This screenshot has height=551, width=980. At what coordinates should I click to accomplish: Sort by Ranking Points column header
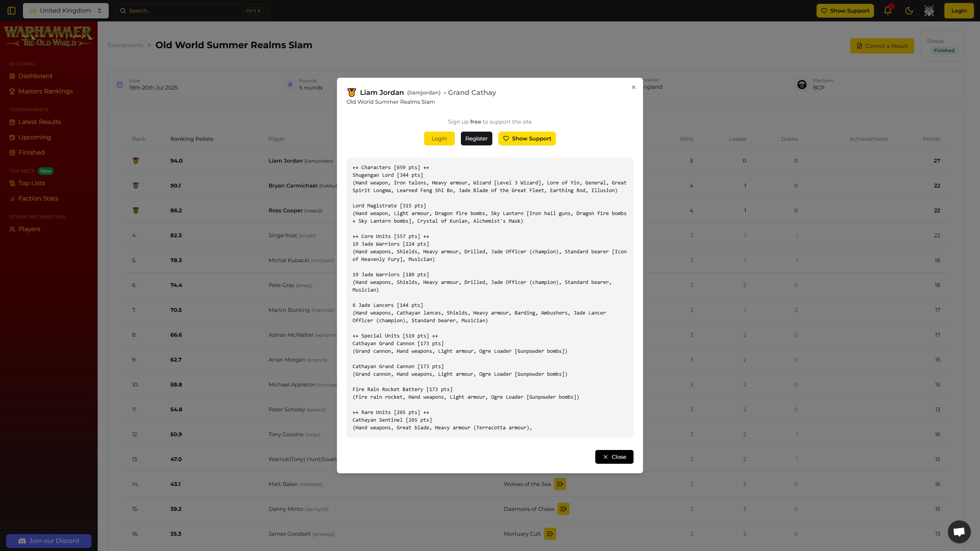click(x=192, y=139)
